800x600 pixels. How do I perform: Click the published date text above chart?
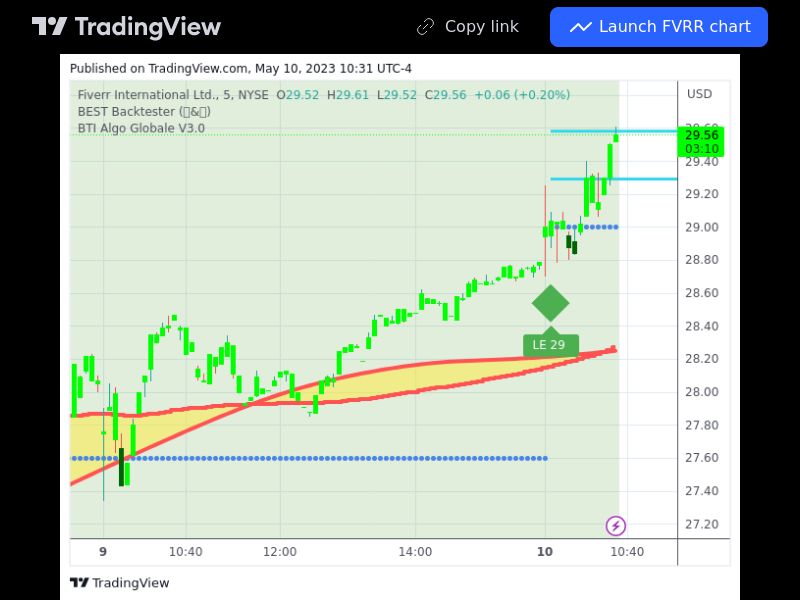click(x=241, y=68)
